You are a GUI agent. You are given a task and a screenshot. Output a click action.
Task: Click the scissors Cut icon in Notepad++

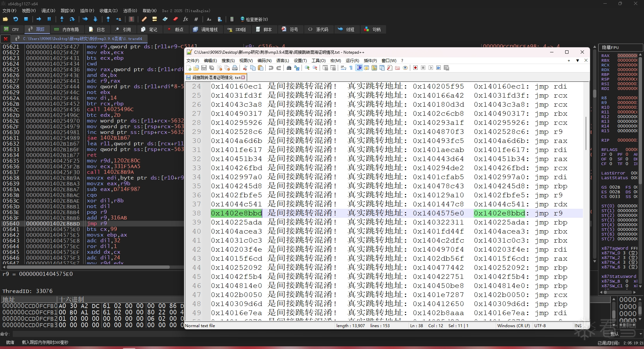click(x=245, y=68)
